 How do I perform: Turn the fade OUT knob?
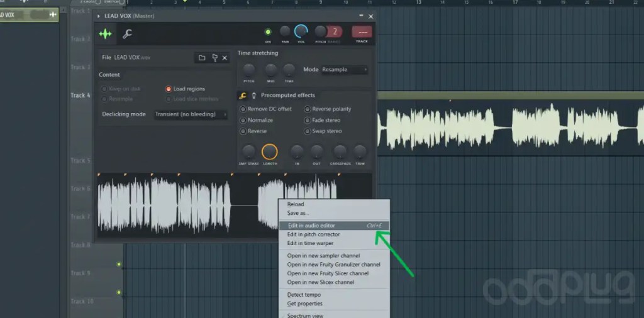(317, 152)
